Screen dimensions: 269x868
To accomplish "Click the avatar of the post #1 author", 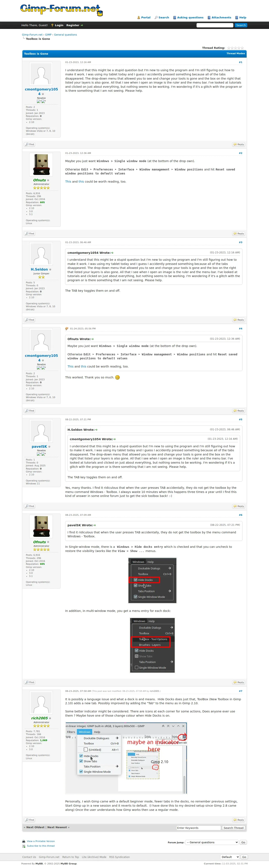I will [x=41, y=74].
